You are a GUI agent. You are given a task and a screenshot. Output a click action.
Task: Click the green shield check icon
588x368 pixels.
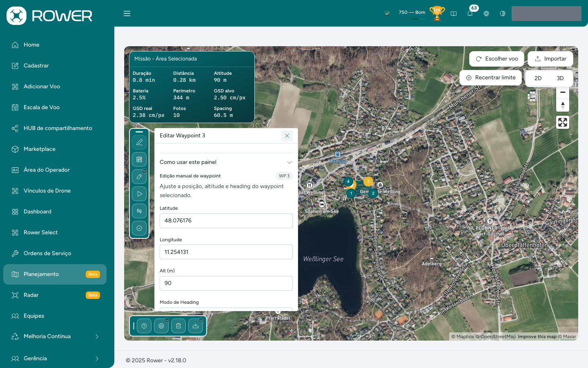(387, 13)
